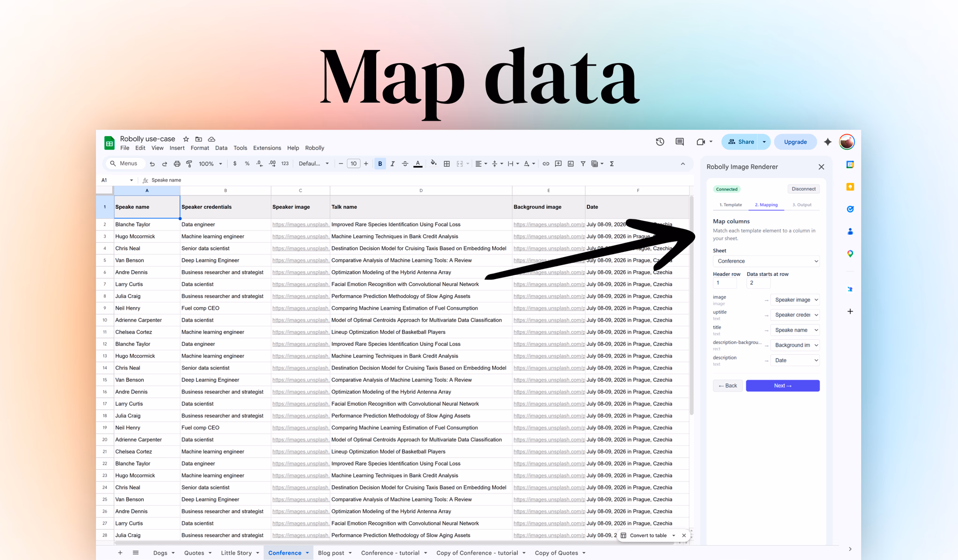Image resolution: width=958 pixels, height=560 pixels.
Task: Open the Insert link icon
Action: pyautogui.click(x=545, y=164)
